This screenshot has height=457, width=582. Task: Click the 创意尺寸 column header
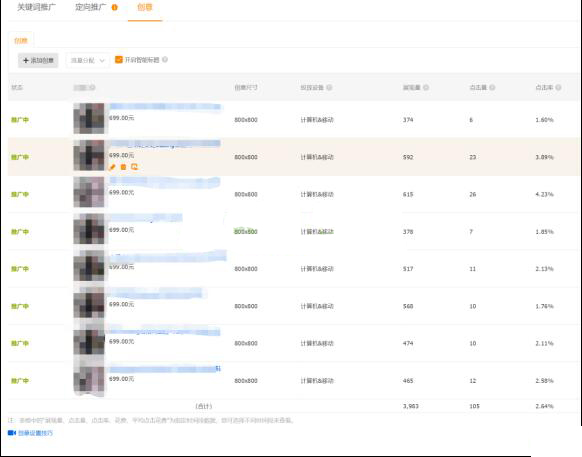click(246, 88)
